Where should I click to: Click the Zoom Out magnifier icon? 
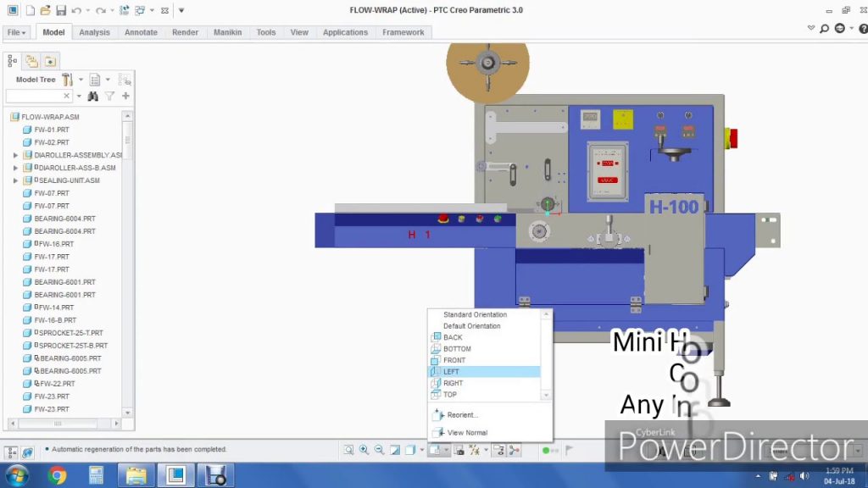(x=379, y=451)
